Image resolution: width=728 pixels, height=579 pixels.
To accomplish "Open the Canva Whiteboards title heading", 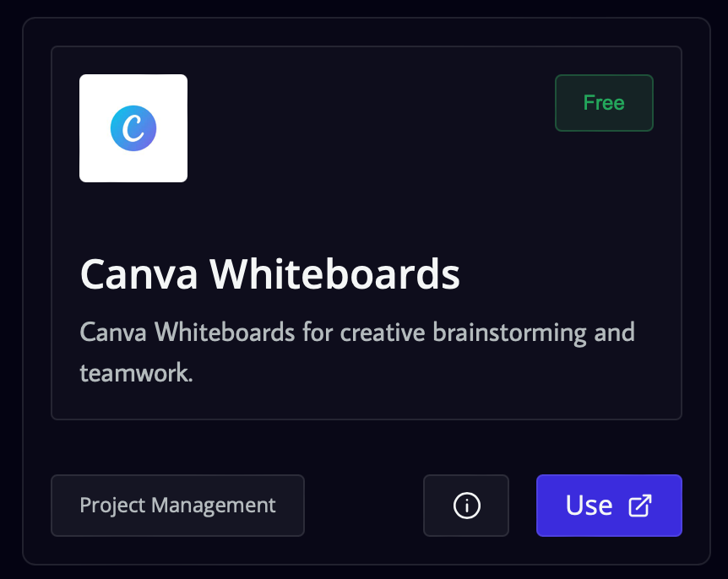I will (x=269, y=273).
